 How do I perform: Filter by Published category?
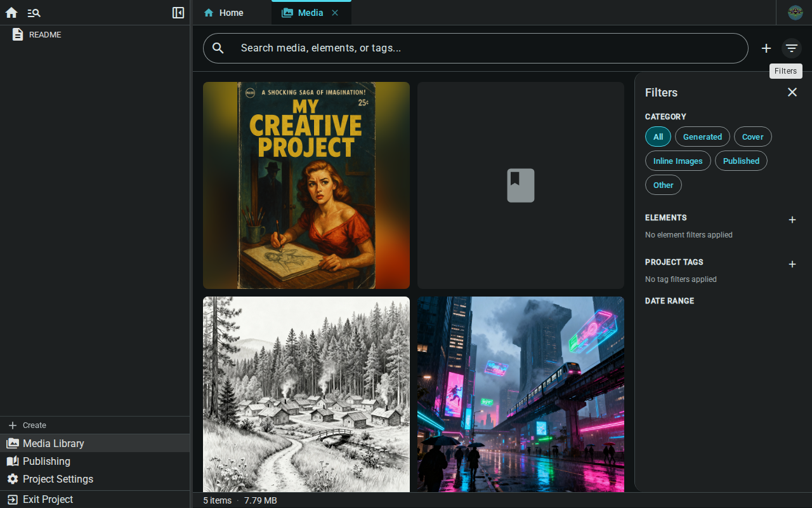tap(741, 161)
